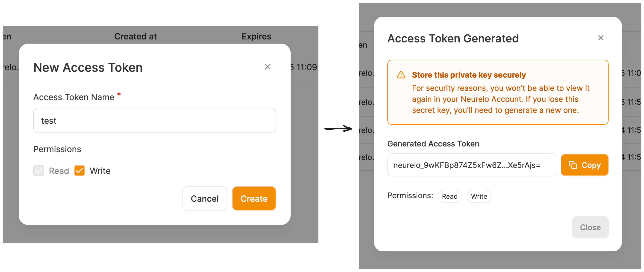Click the Read permission chip
This screenshot has width=644, height=272.
tap(449, 196)
